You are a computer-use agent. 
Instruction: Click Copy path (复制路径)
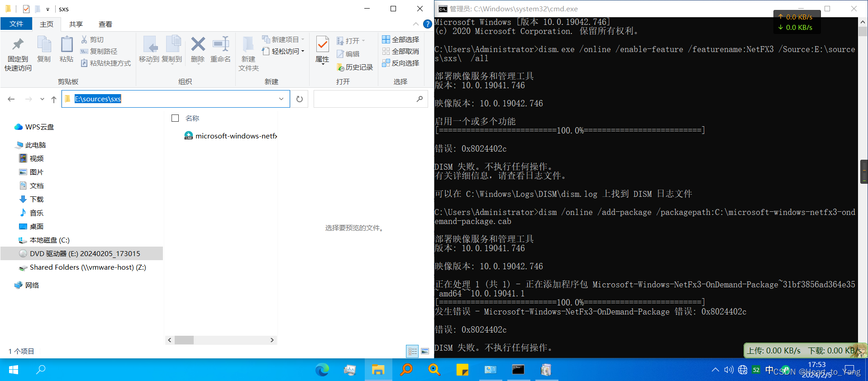pyautogui.click(x=99, y=52)
